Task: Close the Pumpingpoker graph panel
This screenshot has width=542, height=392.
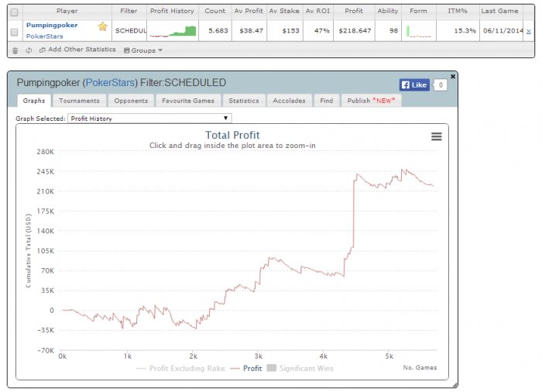Action: click(453, 76)
